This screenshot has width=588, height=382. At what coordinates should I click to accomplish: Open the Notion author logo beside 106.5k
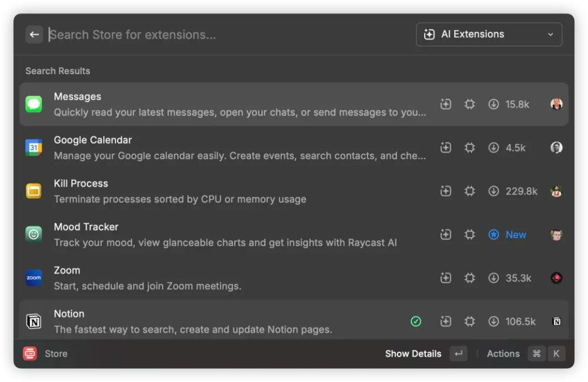coord(556,322)
